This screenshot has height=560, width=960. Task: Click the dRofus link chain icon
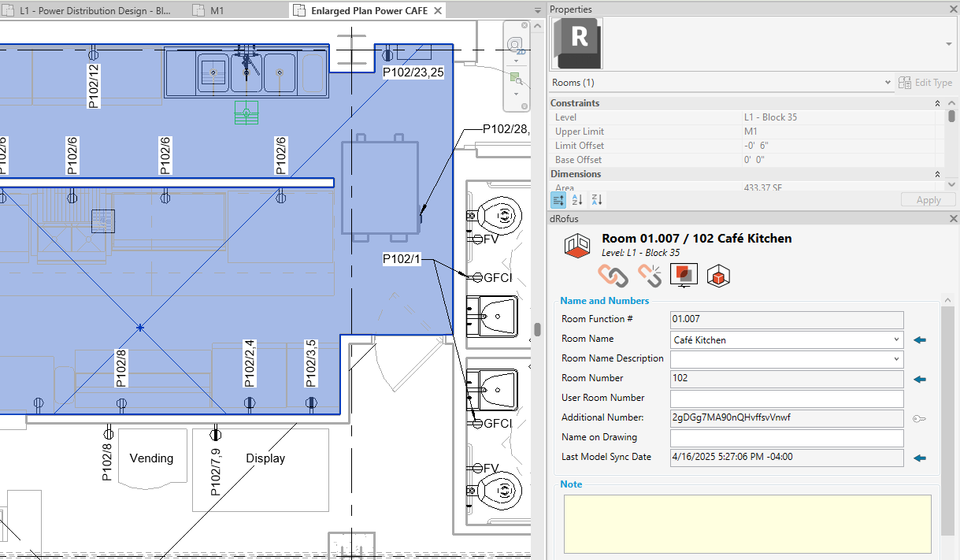tap(613, 275)
